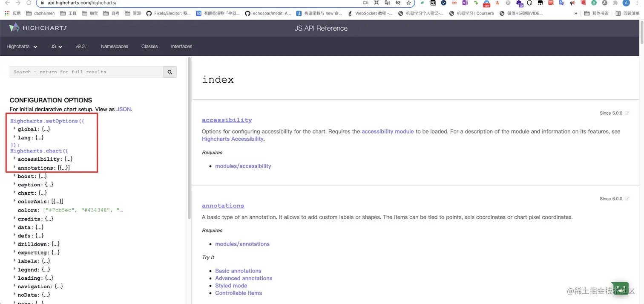Expand the annotations tree node
Image resolution: width=644 pixels, height=304 pixels.
[x=14, y=168]
